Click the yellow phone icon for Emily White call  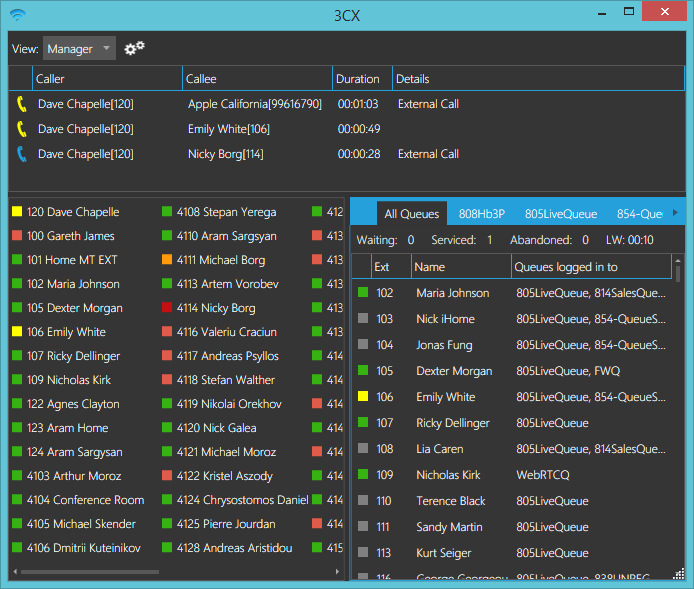22,129
